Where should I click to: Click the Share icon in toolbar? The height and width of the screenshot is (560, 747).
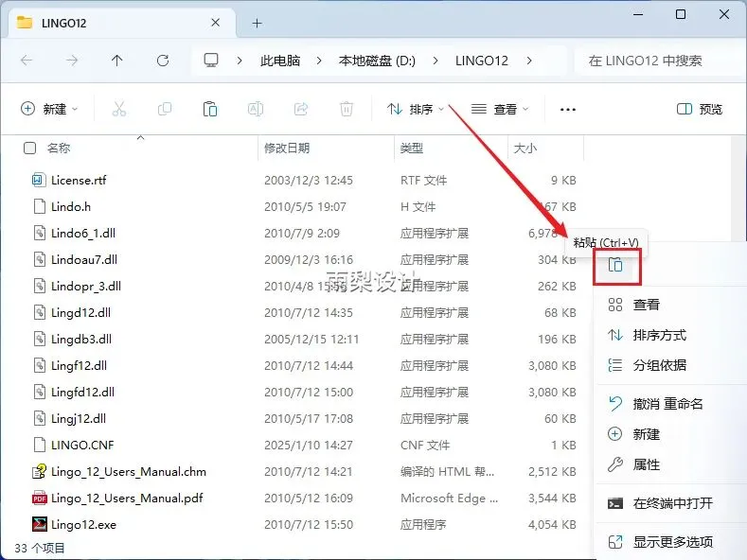[301, 109]
